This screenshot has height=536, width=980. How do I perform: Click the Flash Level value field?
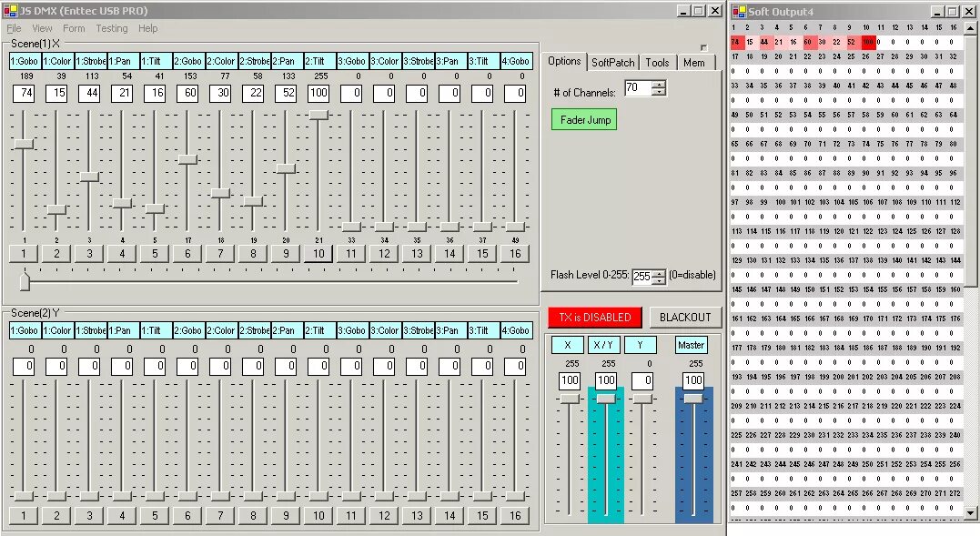point(642,277)
